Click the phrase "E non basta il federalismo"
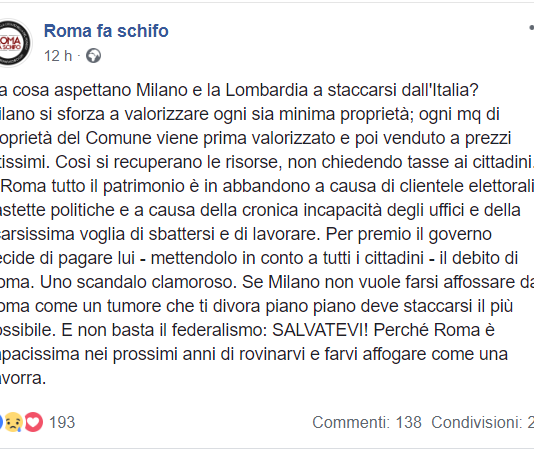Viewport: 534px width, 452px height. (x=164, y=330)
